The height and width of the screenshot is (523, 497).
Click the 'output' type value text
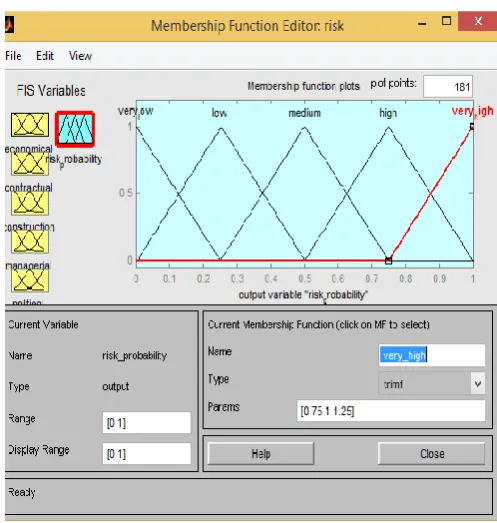(115, 386)
